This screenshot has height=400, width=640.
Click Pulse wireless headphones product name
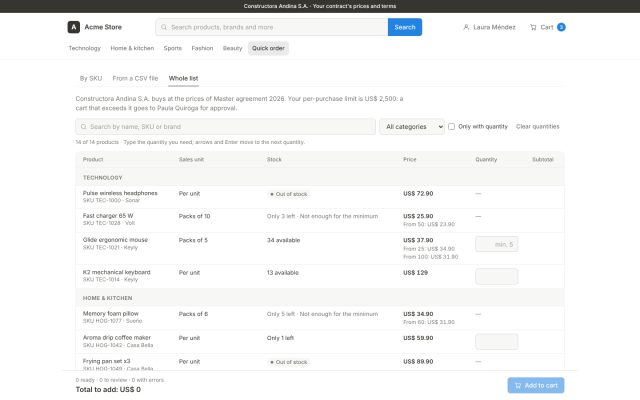click(x=120, y=193)
